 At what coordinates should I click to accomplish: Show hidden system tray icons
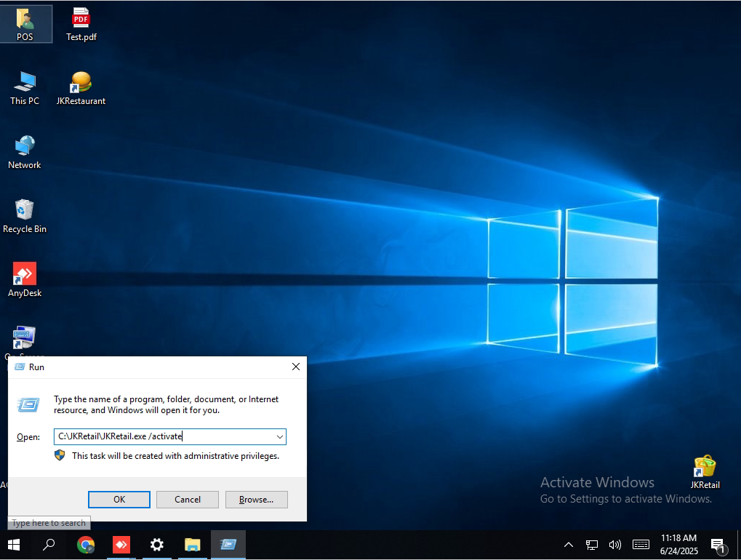[569, 545]
